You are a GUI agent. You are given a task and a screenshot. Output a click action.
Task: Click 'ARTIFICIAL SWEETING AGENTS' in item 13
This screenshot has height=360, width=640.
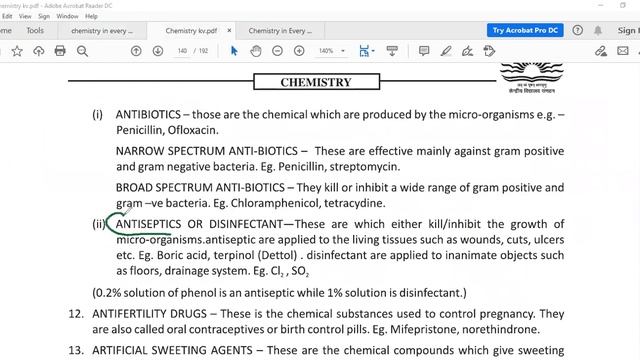coord(172,350)
